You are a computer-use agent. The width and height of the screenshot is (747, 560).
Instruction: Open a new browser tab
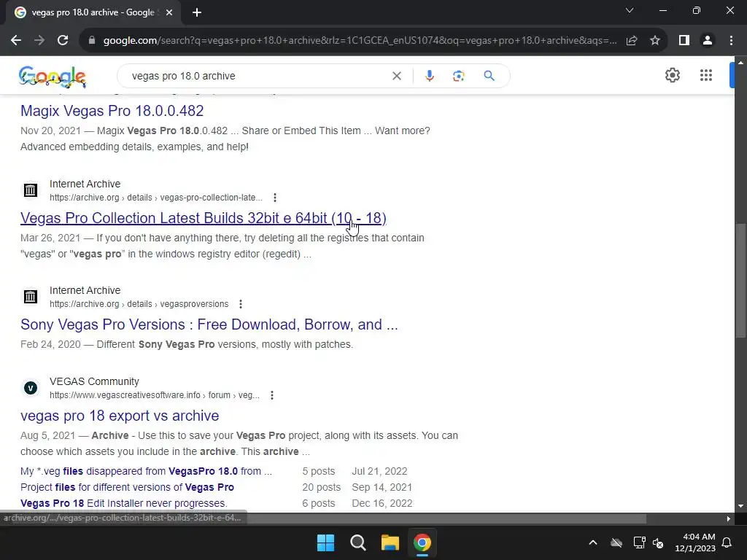[x=197, y=12]
